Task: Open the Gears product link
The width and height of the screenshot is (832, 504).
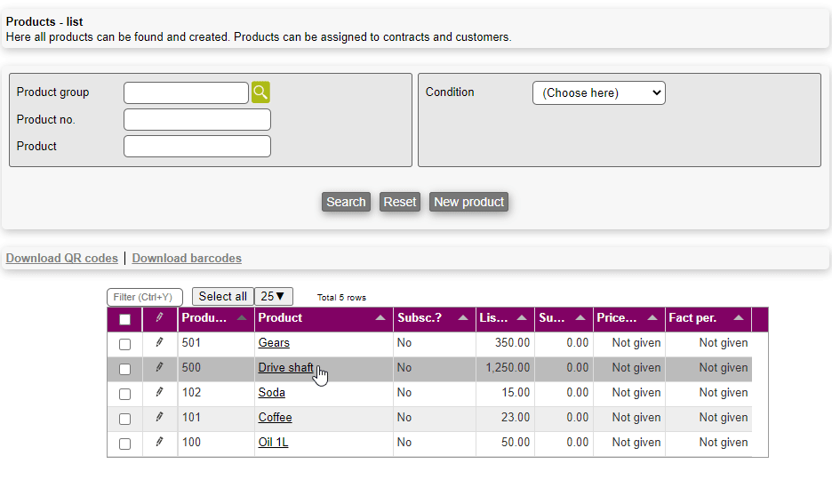Action: click(274, 343)
